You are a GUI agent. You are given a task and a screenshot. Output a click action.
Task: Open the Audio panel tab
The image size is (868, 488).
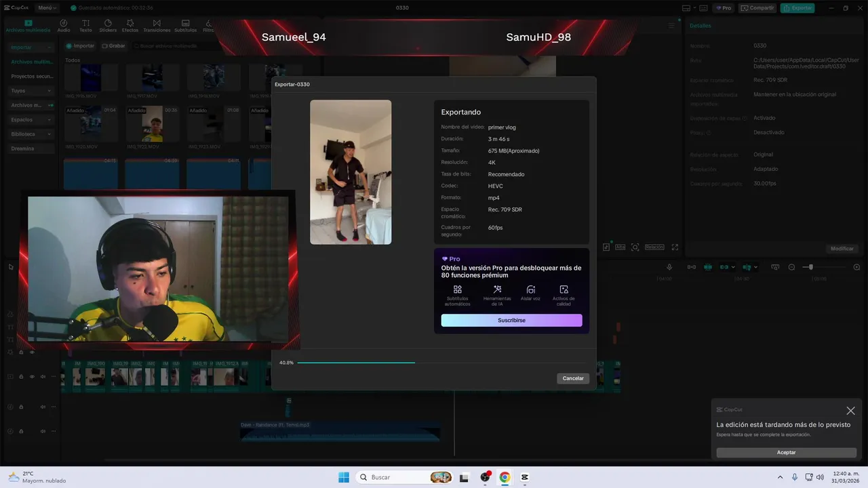pos(64,26)
